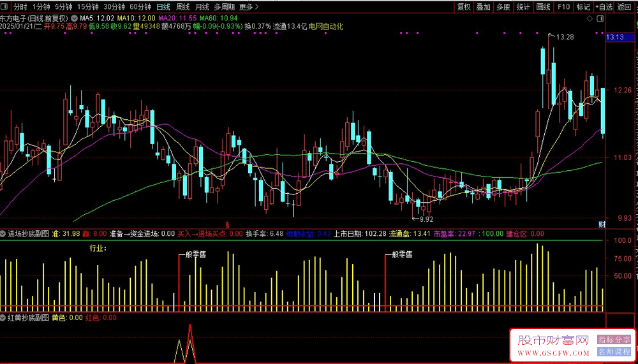Click the 财 finance icon on price axis

click(x=602, y=224)
